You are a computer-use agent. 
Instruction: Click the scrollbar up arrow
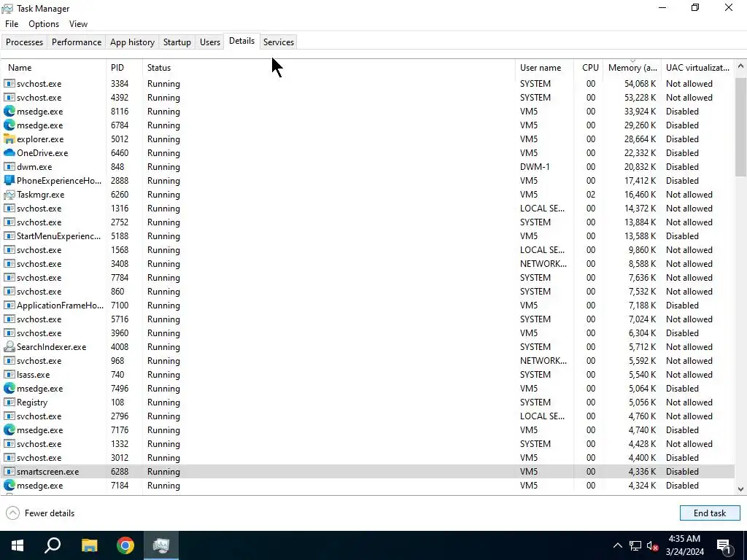point(740,66)
